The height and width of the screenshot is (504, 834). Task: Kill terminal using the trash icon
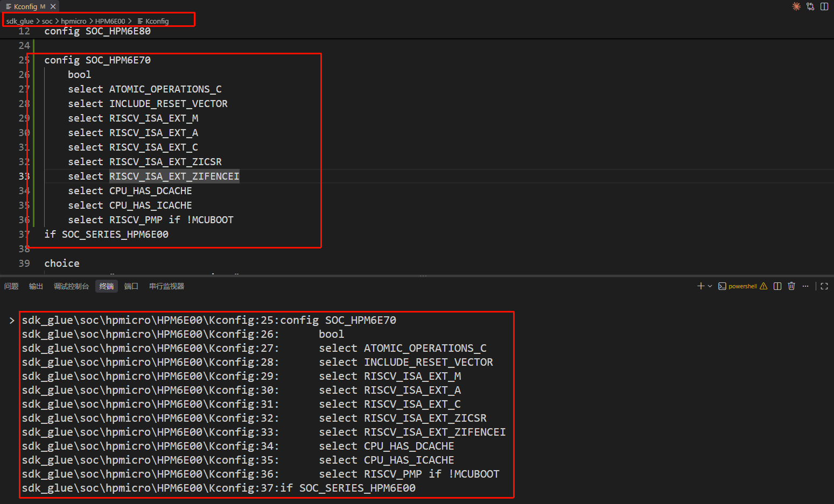(x=791, y=286)
